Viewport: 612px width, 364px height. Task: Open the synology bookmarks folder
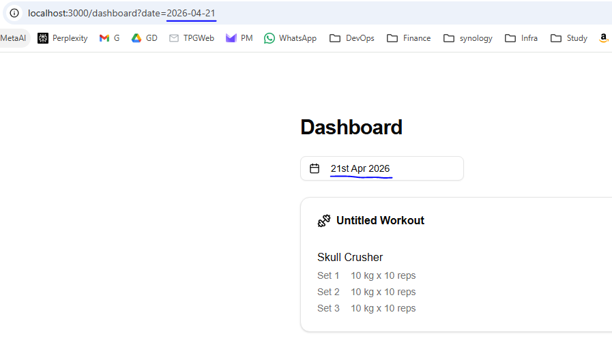point(467,38)
